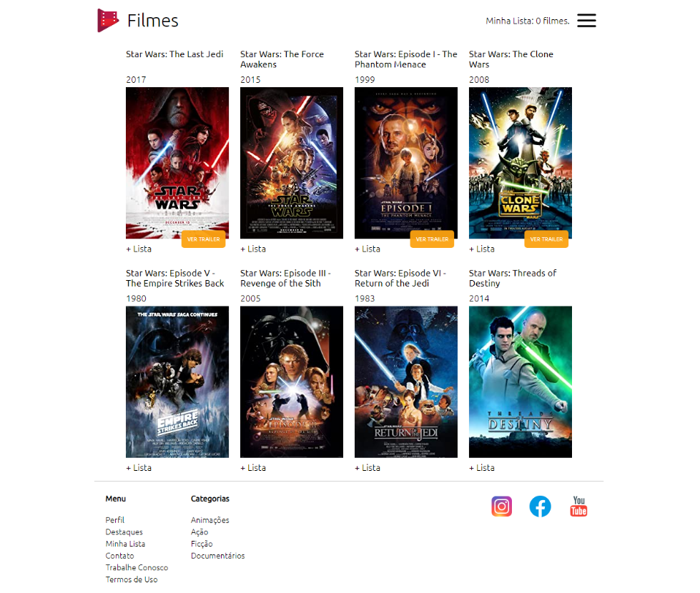
Task: Open the Facebook social icon
Action: click(x=540, y=507)
